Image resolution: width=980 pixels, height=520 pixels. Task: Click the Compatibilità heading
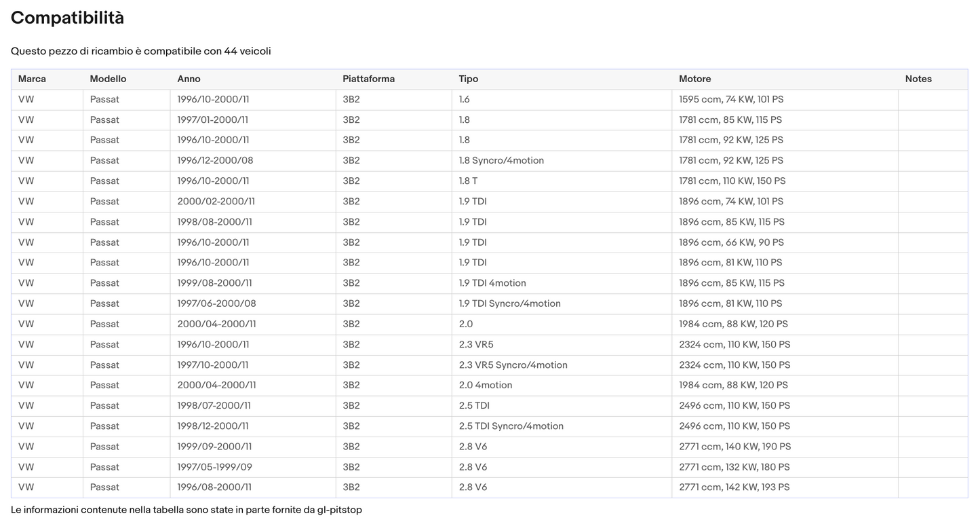pyautogui.click(x=67, y=18)
